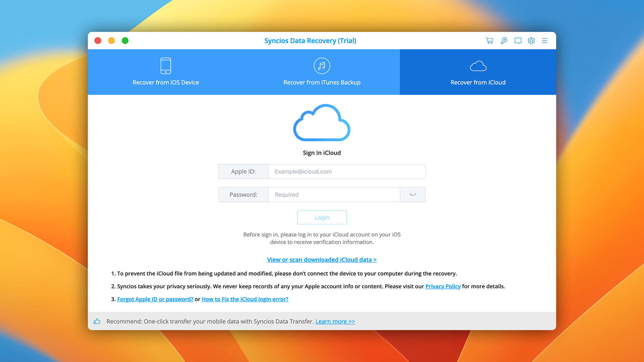Open the feedback chat bubble icon
This screenshot has height=362, width=644.
[x=518, y=41]
